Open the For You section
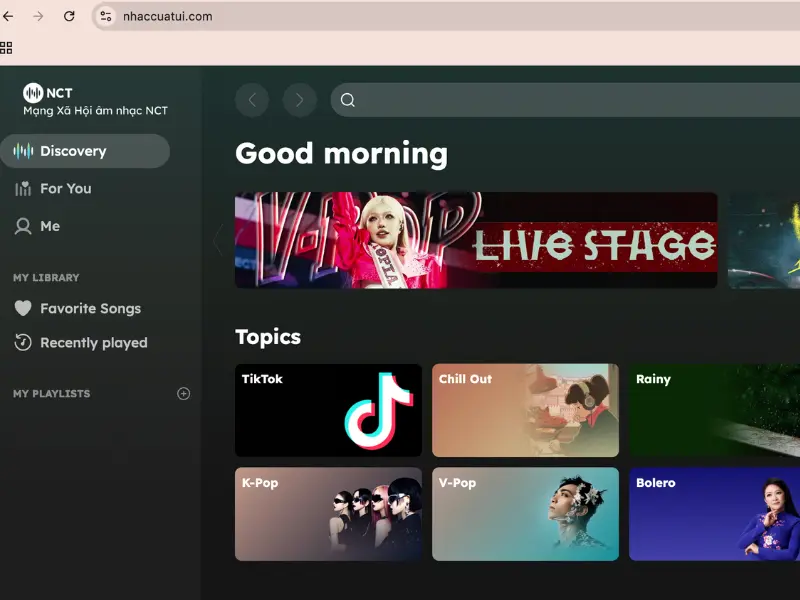Image resolution: width=800 pixels, height=600 pixels. tap(65, 189)
